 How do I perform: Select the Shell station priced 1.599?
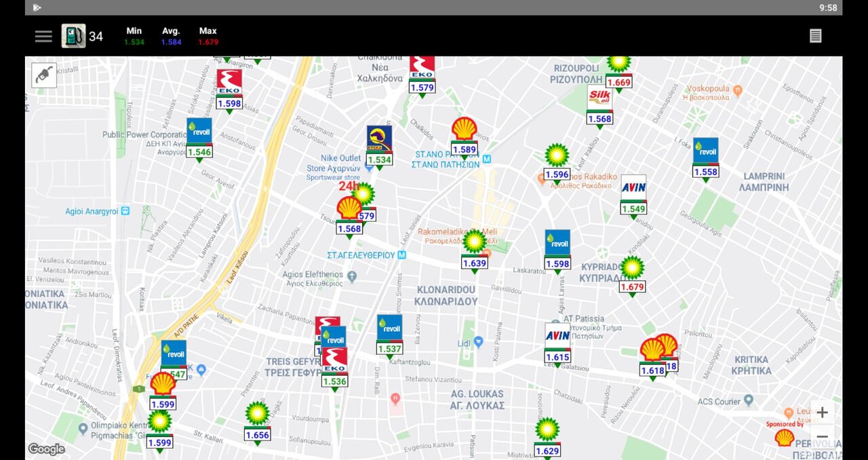(163, 391)
